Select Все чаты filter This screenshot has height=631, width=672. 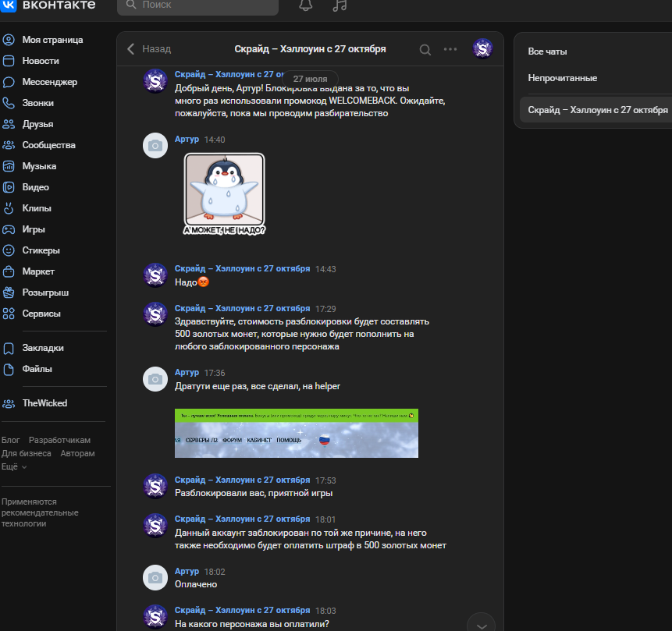coord(547,51)
